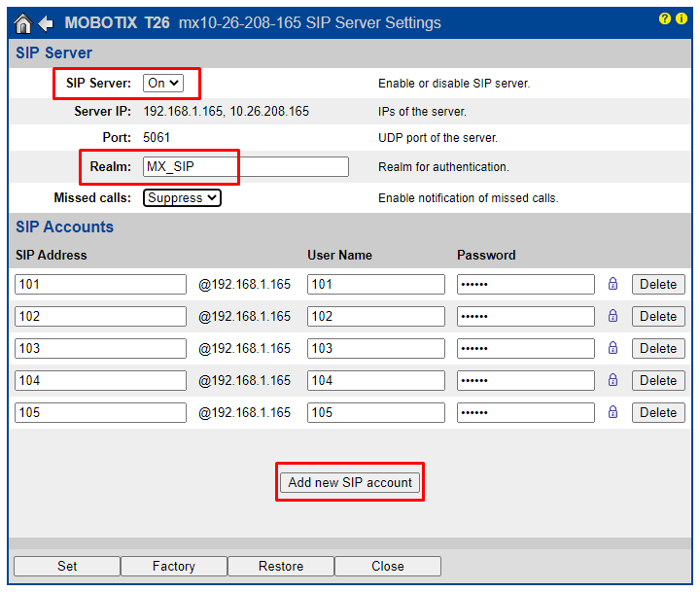Click User Name field containing 105

pyautogui.click(x=376, y=413)
